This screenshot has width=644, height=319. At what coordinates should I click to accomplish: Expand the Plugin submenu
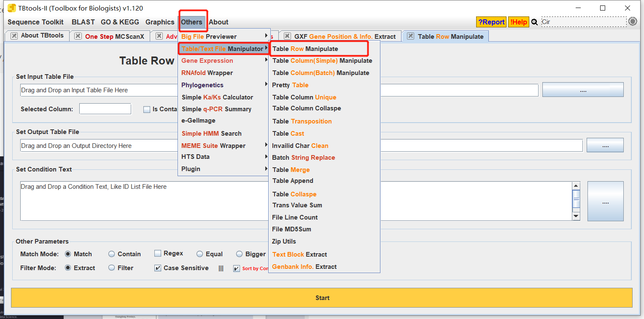pos(223,169)
